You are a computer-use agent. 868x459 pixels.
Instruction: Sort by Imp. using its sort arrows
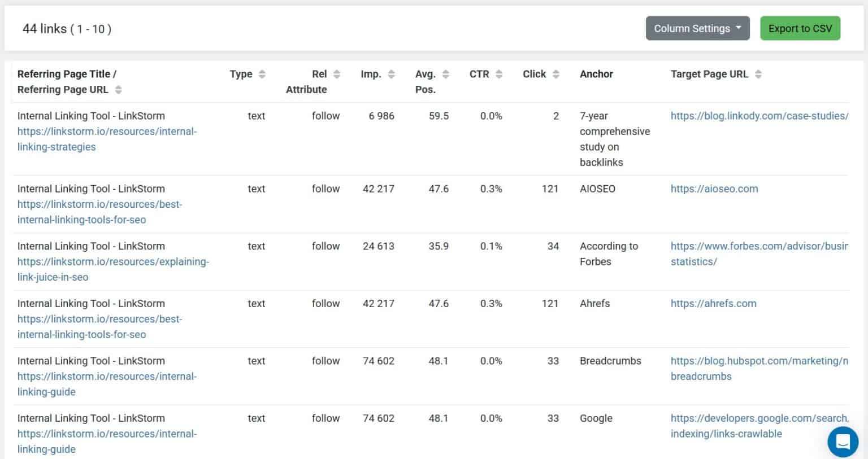392,73
